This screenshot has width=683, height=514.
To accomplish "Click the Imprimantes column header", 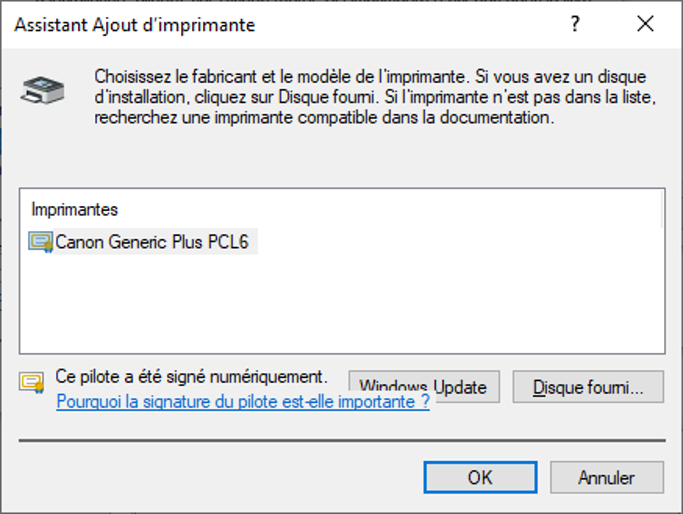I will [x=75, y=210].
